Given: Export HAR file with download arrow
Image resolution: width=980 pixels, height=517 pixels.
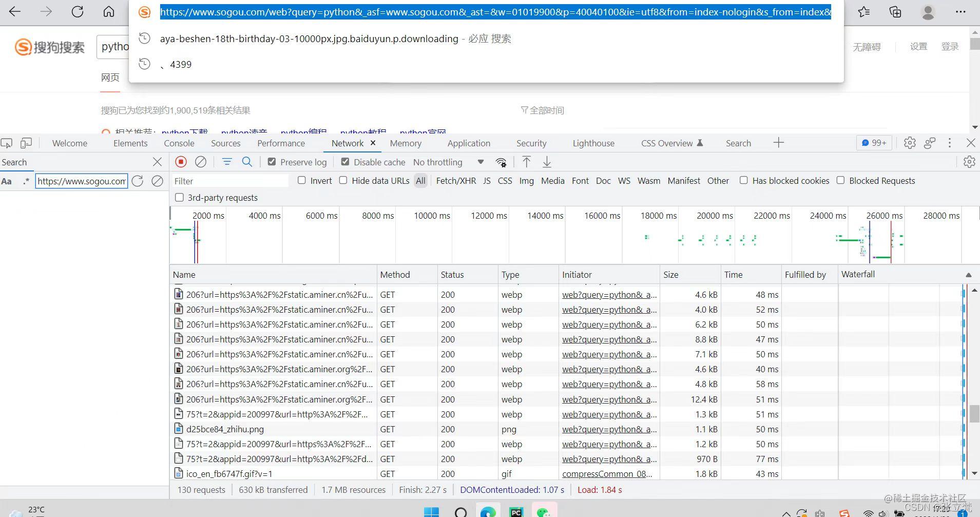Looking at the screenshot, I should [547, 162].
